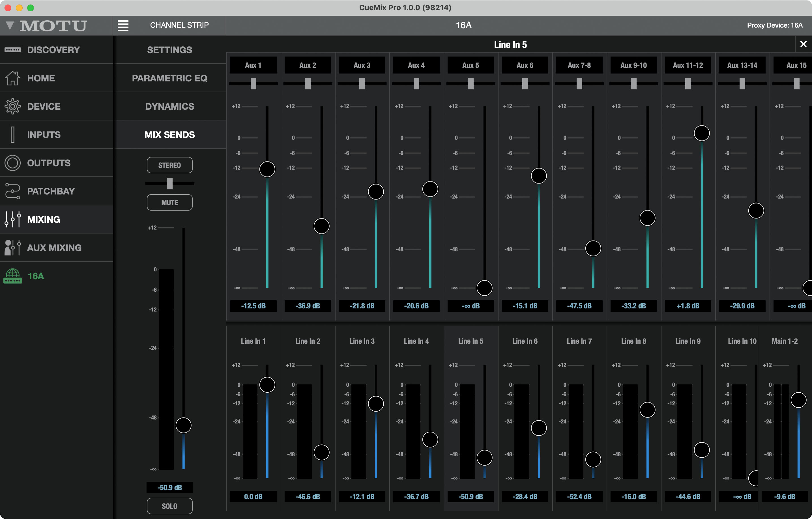
Task: Open the hamburger menu icon
Action: tap(123, 25)
